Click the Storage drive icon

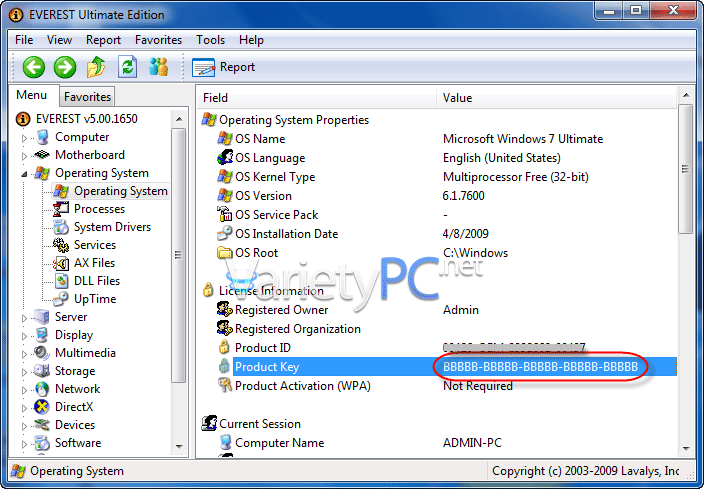42,371
